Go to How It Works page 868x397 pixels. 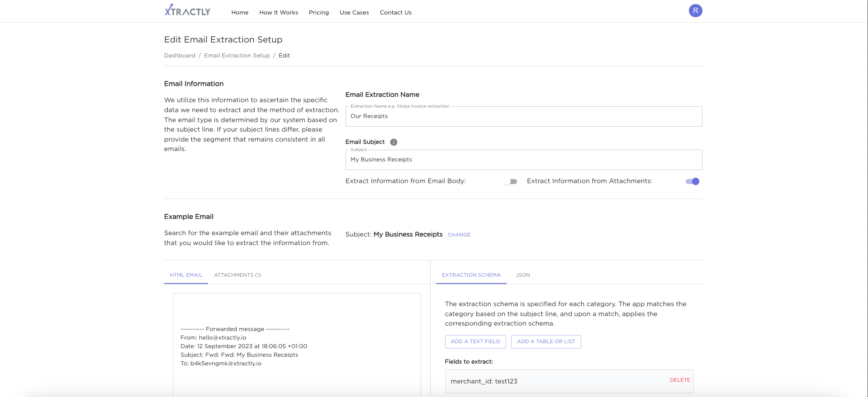click(279, 13)
